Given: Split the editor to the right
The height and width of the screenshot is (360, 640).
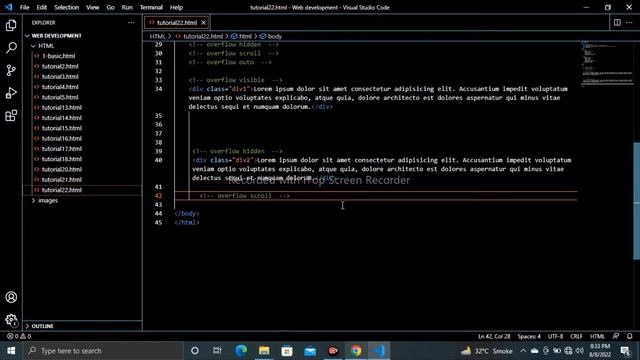Looking at the screenshot, I should pyautogui.click(x=617, y=22).
